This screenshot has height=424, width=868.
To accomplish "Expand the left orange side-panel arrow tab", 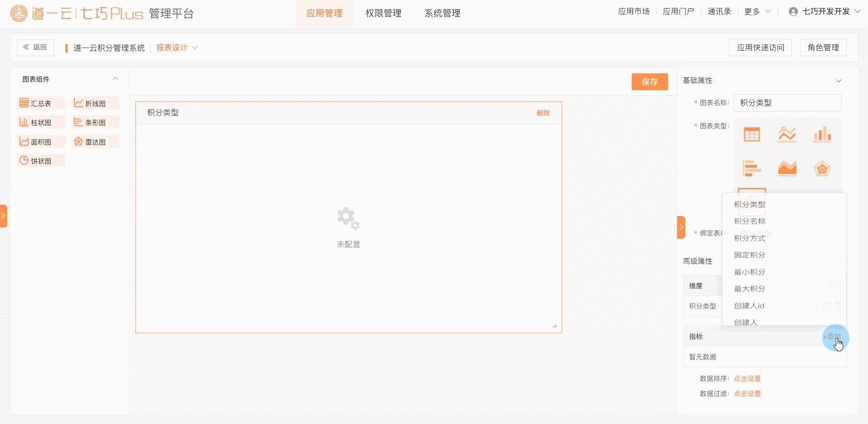I will pos(4,216).
